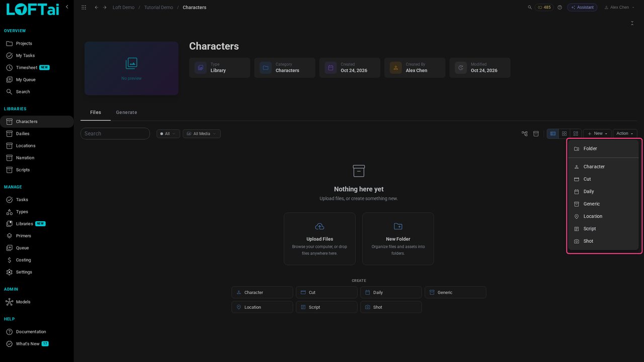Choose Character from the New menu

pos(603,167)
